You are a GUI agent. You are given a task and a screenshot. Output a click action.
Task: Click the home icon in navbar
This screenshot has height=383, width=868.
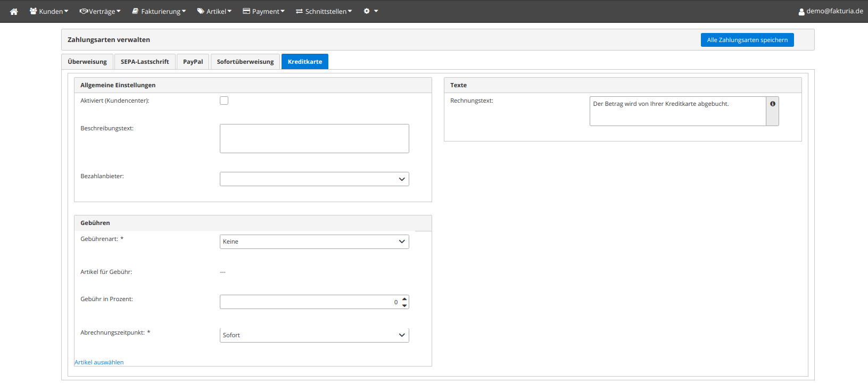point(14,11)
